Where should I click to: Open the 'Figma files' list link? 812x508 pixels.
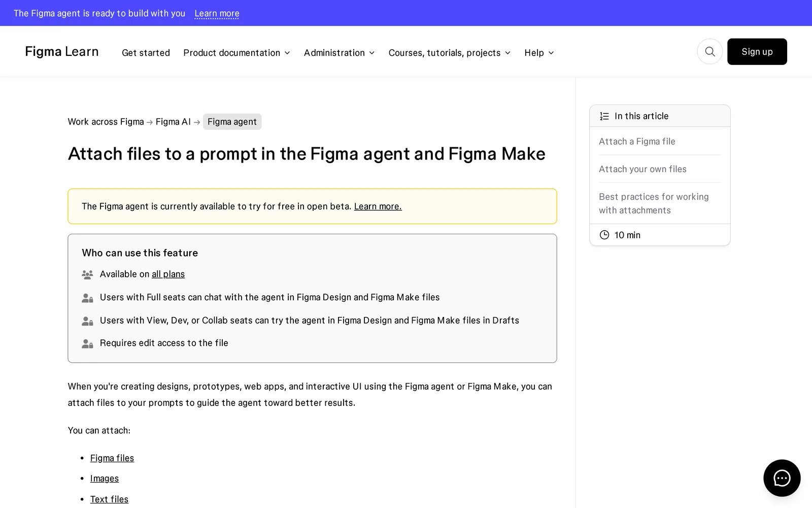[x=112, y=458]
